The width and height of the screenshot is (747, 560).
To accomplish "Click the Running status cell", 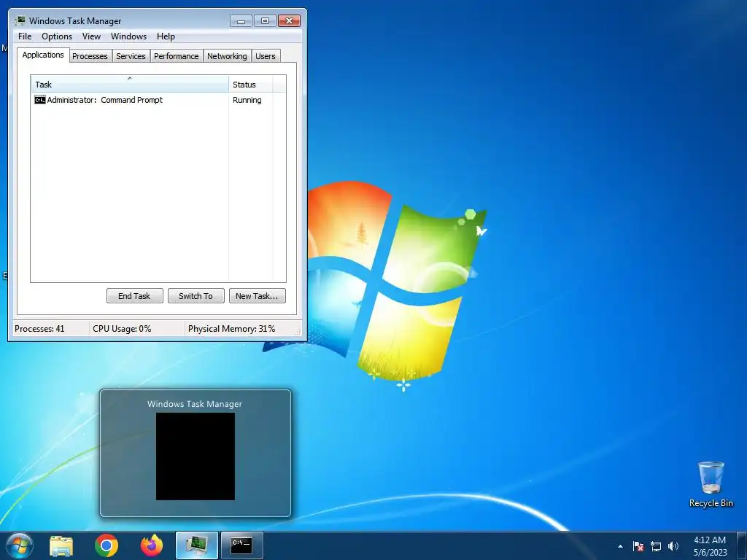I will pyautogui.click(x=247, y=100).
